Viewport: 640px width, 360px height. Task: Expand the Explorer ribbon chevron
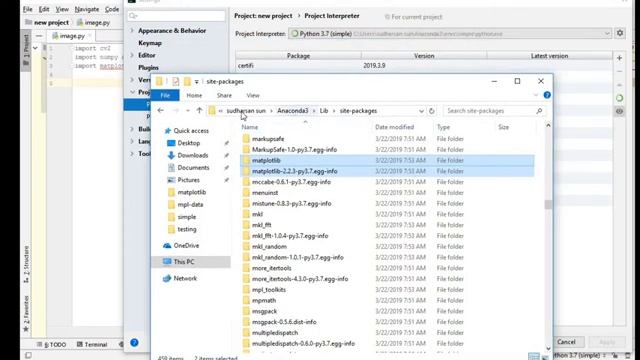(536, 95)
